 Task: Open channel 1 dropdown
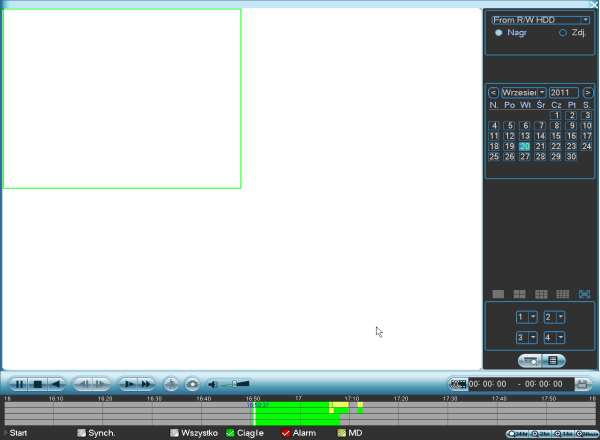click(x=527, y=317)
